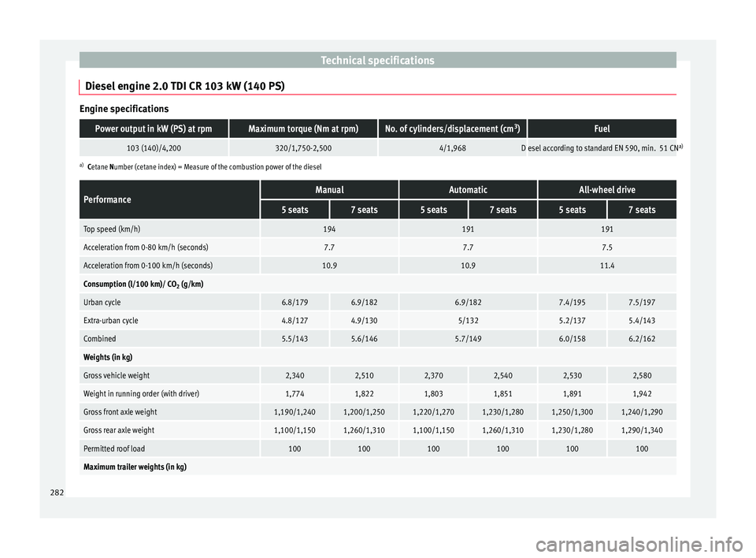The width and height of the screenshot is (756, 558).
Task: Click the 'All-wheel drive' column group header
Action: (x=607, y=190)
